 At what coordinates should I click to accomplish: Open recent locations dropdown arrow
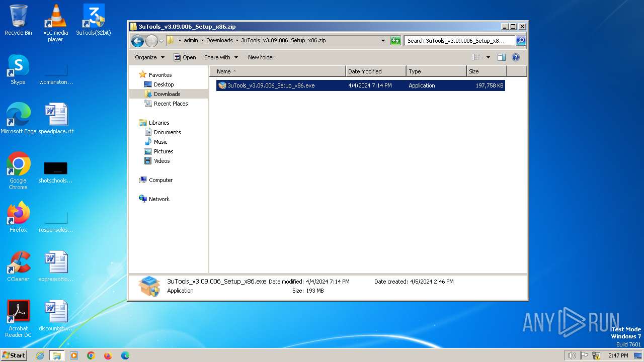pos(161,41)
